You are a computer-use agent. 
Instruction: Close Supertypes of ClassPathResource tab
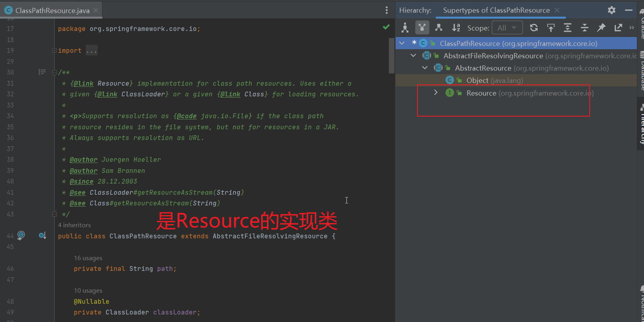557,10
